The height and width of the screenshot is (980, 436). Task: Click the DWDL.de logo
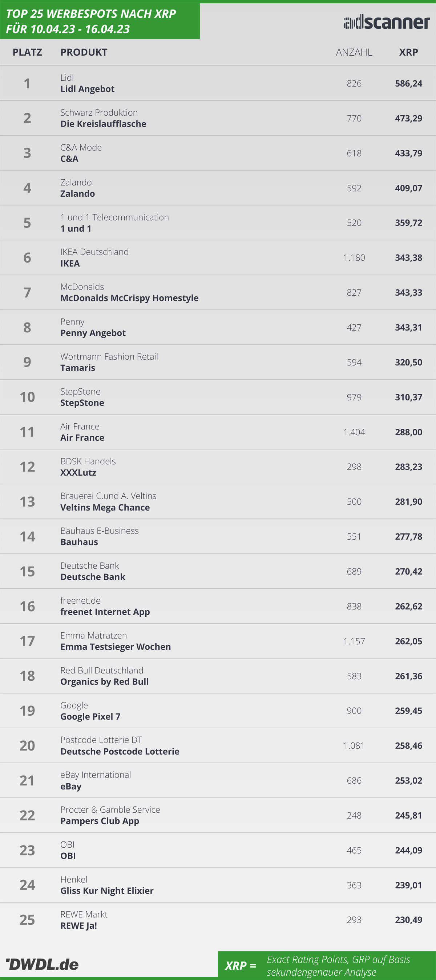click(x=42, y=964)
